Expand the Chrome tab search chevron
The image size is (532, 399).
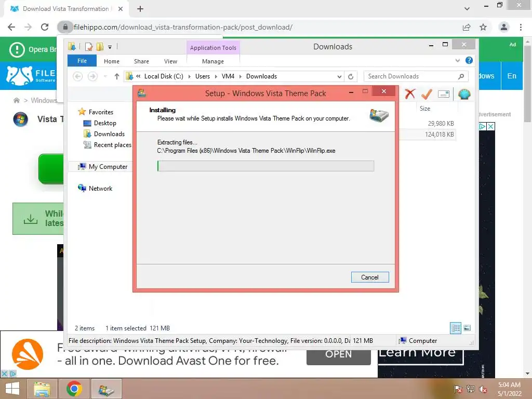click(x=467, y=9)
